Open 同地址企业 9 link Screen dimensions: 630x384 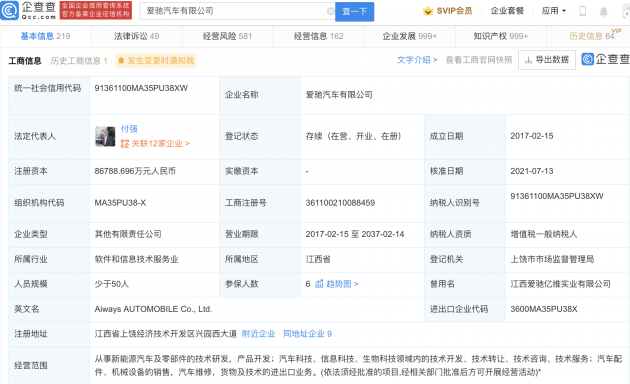coord(307,334)
